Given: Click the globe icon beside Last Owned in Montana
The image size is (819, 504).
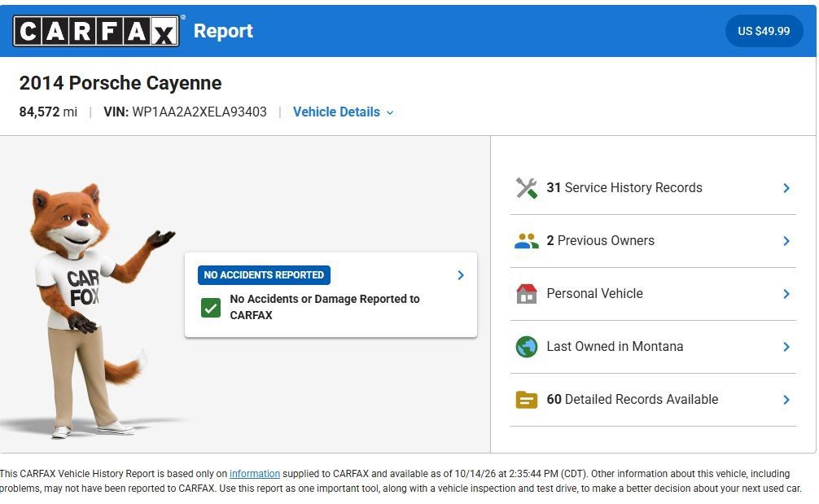Looking at the screenshot, I should 527,347.
